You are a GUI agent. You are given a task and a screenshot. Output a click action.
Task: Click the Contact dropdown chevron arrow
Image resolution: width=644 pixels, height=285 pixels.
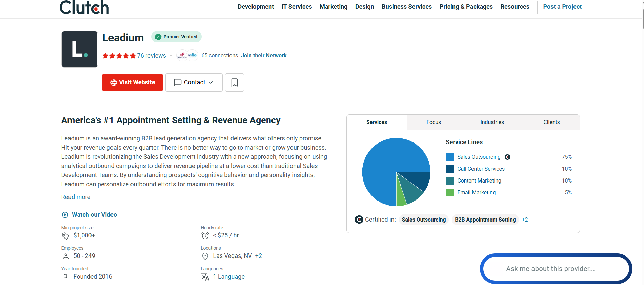pos(211,82)
